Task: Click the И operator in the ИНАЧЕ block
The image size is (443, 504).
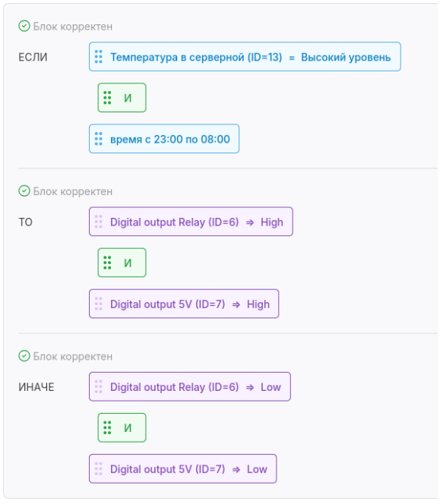Action: click(122, 428)
